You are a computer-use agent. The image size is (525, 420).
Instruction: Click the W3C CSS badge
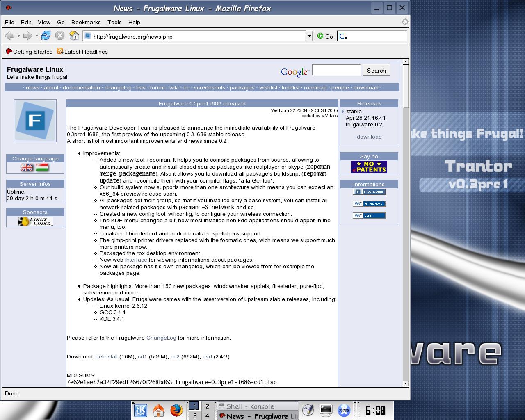point(369,215)
